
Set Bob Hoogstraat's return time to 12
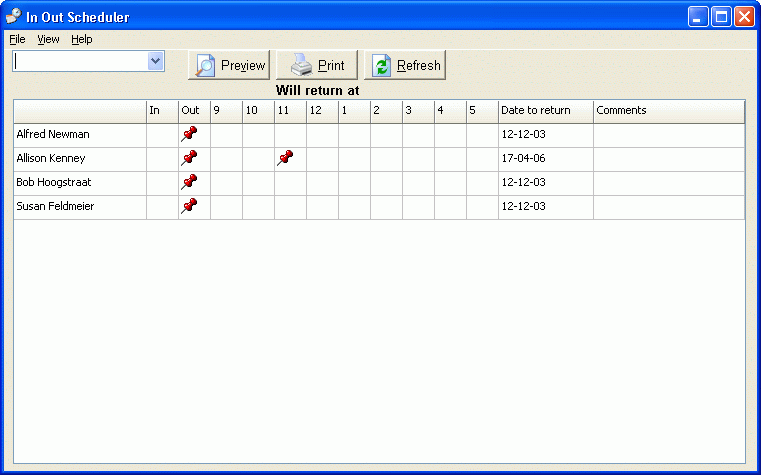[323, 183]
